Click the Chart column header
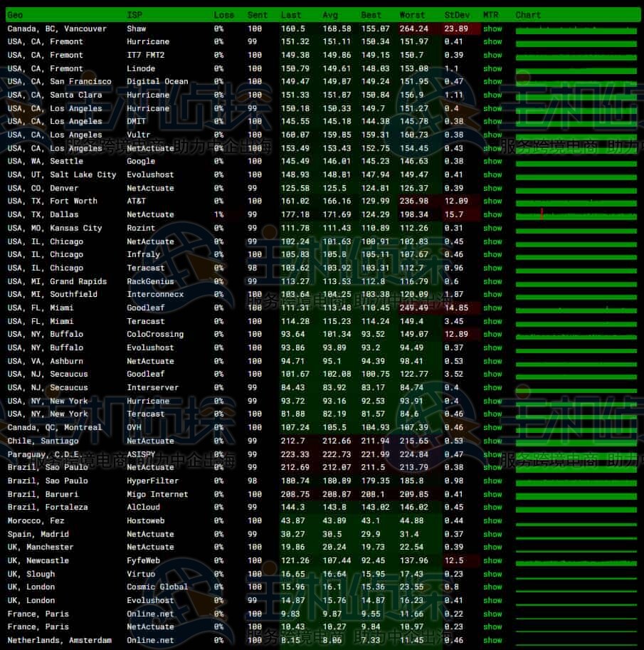Viewport: 644px width, 650px height. tap(528, 15)
